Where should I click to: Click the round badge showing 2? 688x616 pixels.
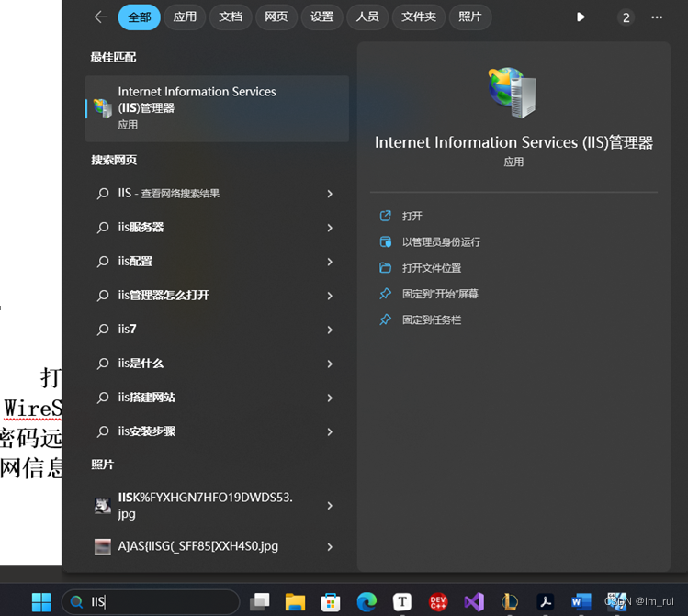click(626, 17)
